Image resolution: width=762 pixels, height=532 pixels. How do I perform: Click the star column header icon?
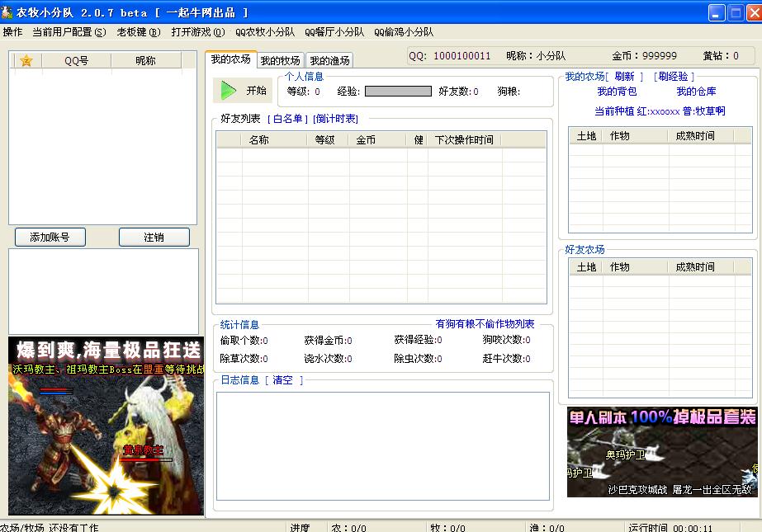point(26,61)
